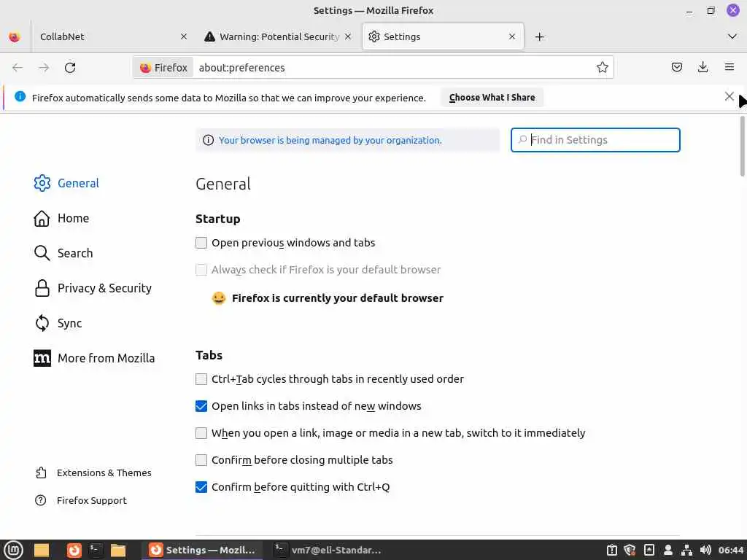Viewport: 747px width, 560px height.
Task: Click the forward navigation arrow
Action: click(x=44, y=68)
